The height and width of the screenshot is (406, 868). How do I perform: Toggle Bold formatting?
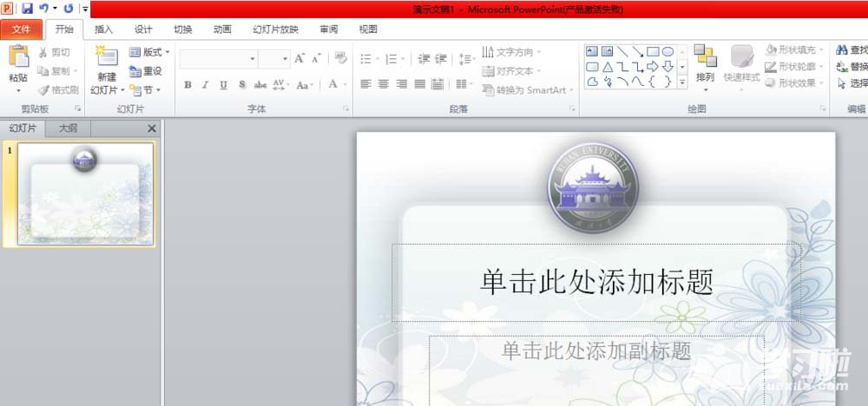click(x=187, y=85)
